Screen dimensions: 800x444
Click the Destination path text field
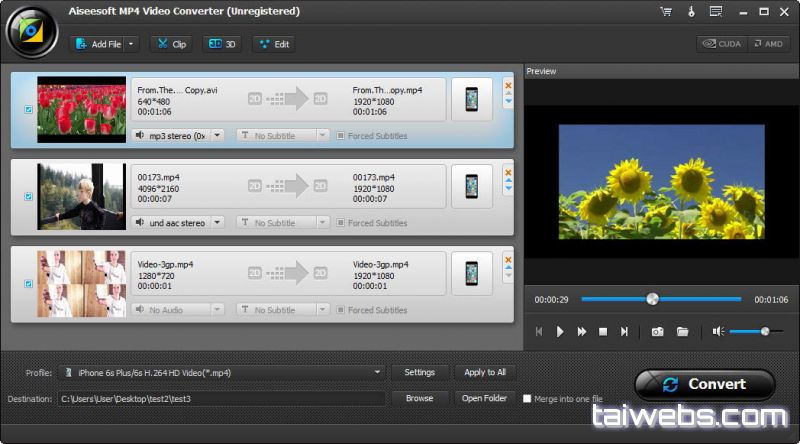coord(220,398)
